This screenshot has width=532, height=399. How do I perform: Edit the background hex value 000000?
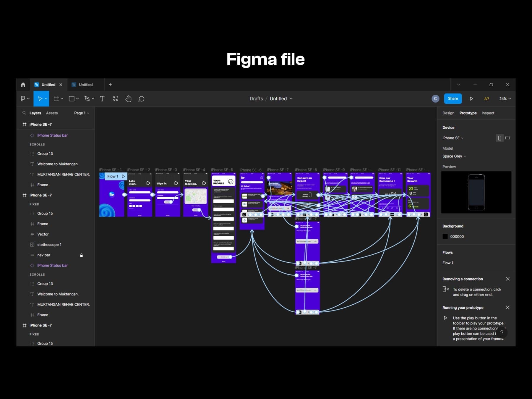[457, 237]
